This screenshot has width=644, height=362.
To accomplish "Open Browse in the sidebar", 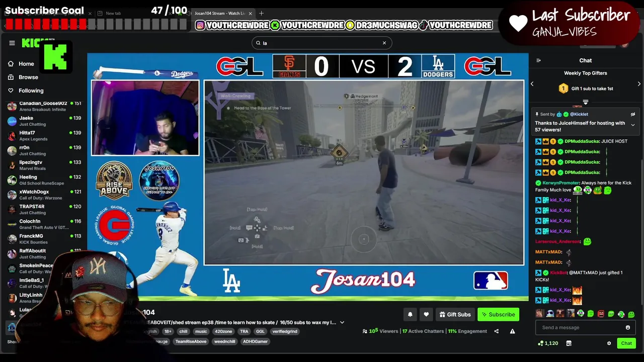I will [x=23, y=77].
